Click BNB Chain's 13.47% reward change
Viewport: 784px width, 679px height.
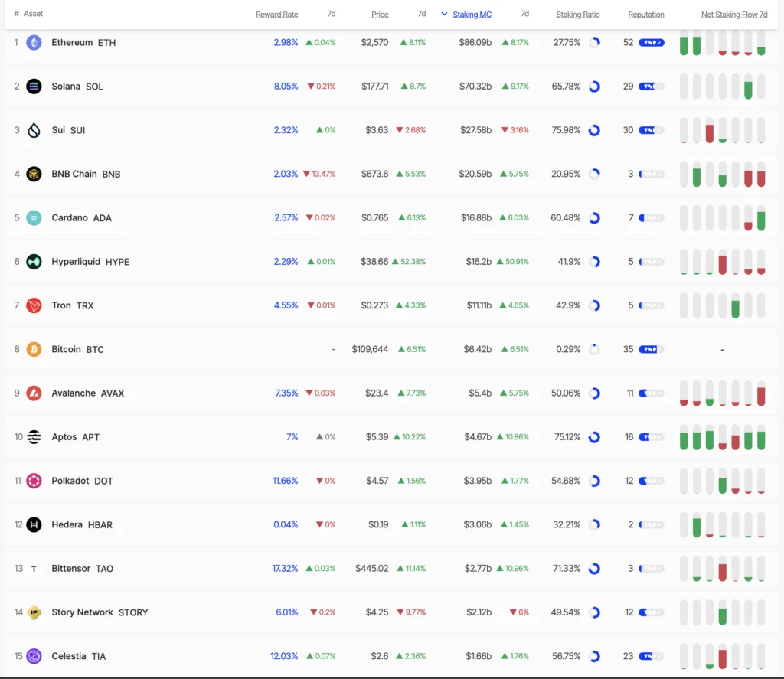(319, 174)
